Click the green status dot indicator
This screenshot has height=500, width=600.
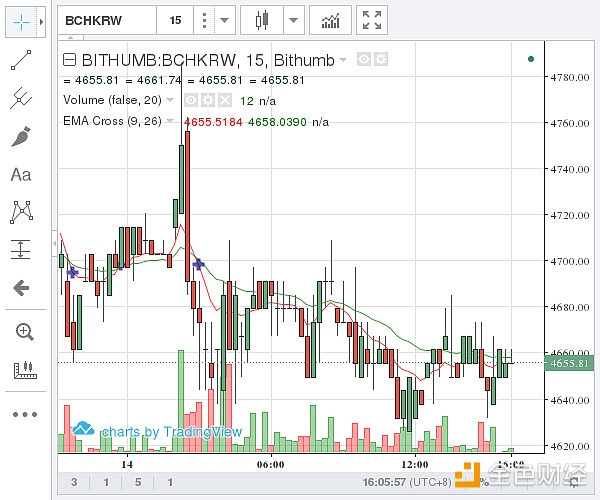click(x=531, y=59)
